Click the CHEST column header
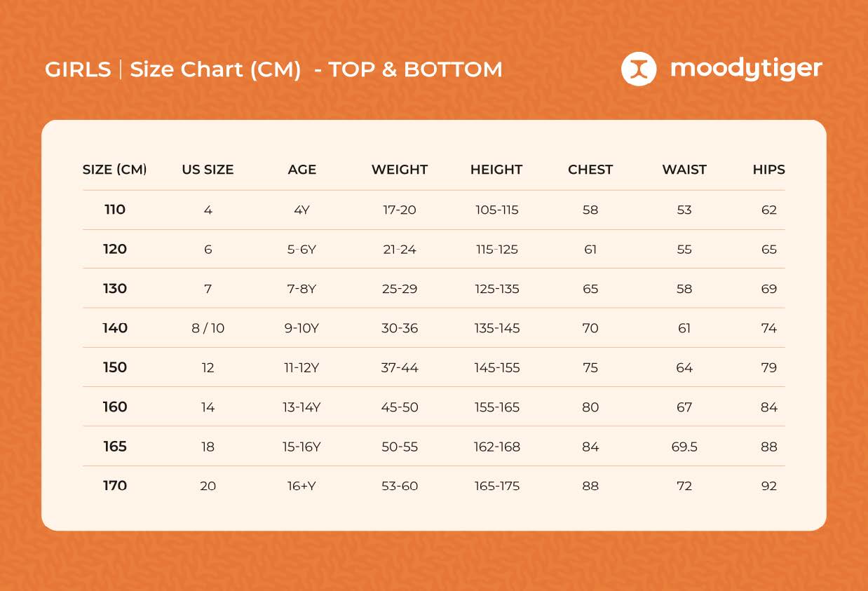 590,170
